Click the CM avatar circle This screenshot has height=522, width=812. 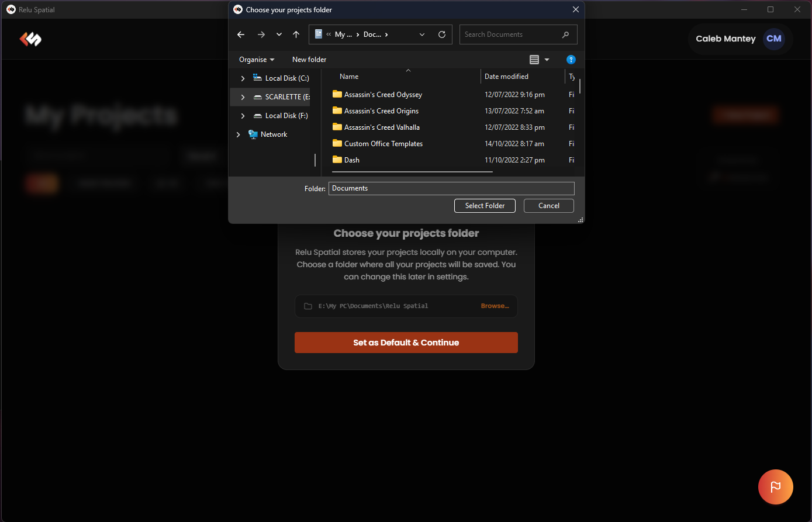tap(774, 39)
